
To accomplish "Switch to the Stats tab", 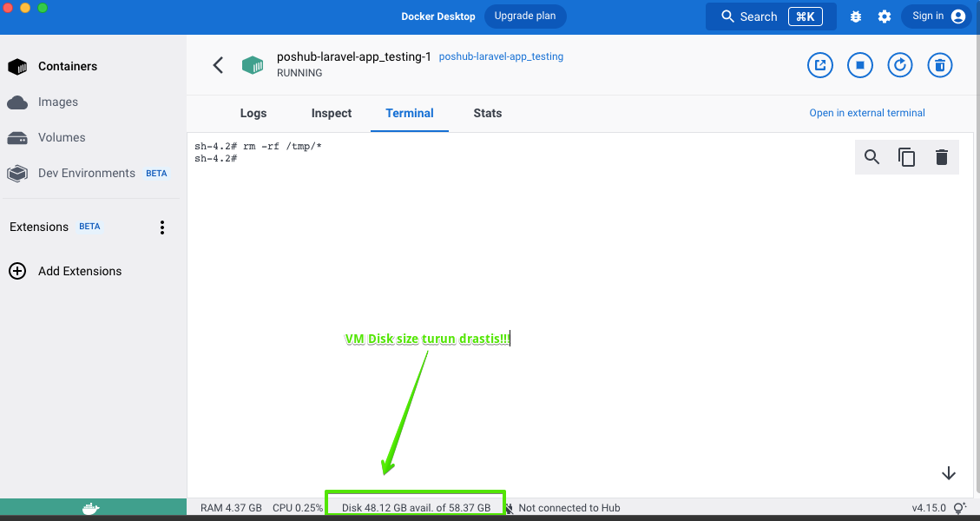I will tap(488, 113).
